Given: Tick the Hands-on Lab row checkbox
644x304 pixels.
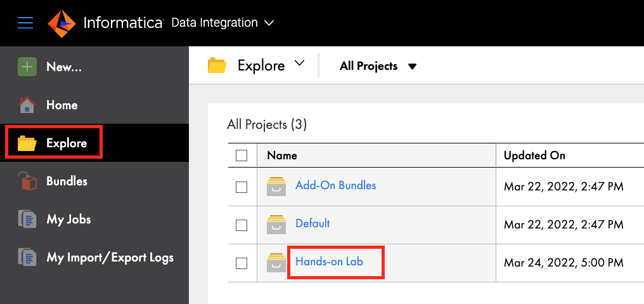Looking at the screenshot, I should pyautogui.click(x=241, y=262).
